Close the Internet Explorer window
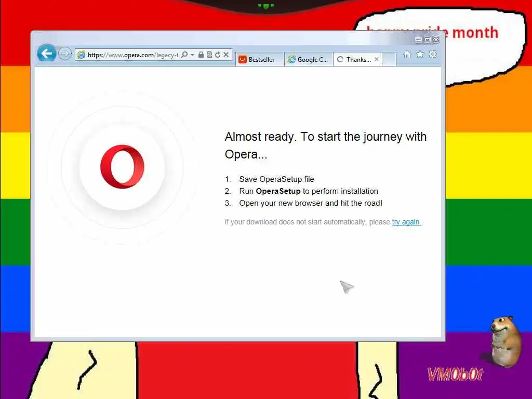This screenshot has width=532, height=399. tap(436, 39)
